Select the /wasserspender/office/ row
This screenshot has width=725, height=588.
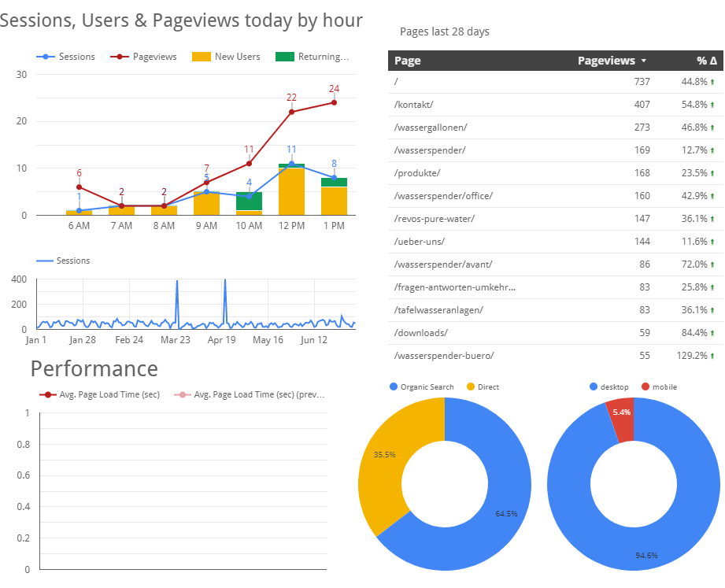[x=555, y=196]
